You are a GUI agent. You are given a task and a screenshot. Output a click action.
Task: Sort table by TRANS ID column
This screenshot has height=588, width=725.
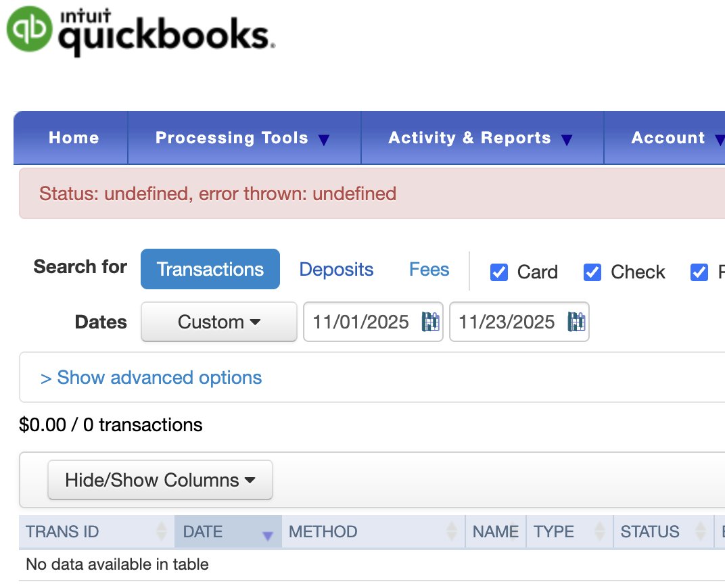97,531
